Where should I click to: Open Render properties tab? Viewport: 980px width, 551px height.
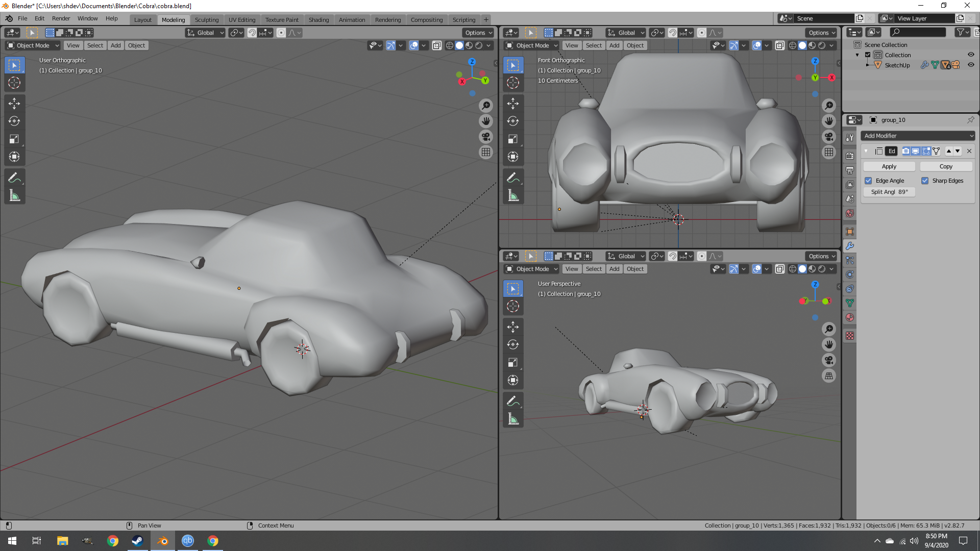(850, 156)
